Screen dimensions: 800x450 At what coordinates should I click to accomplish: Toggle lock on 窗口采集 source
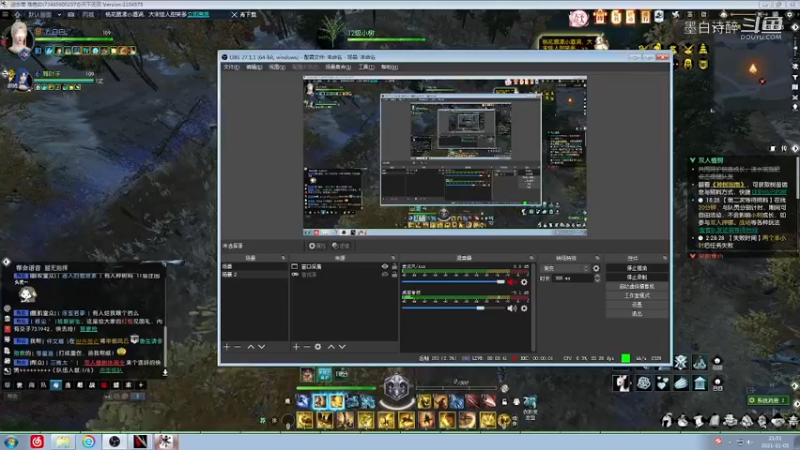coord(394,266)
